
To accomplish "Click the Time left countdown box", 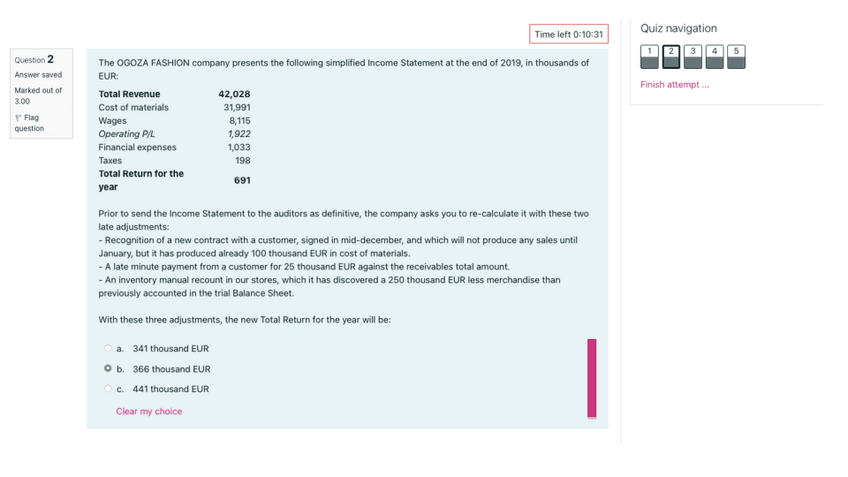I will 568,34.
